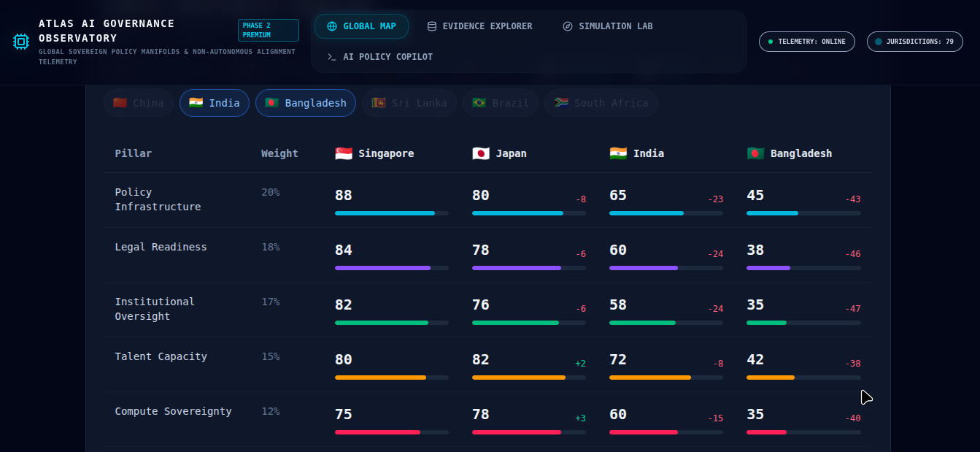Image resolution: width=980 pixels, height=452 pixels.
Task: Click the -43 delta for Bangladesh
Action: pos(853,199)
